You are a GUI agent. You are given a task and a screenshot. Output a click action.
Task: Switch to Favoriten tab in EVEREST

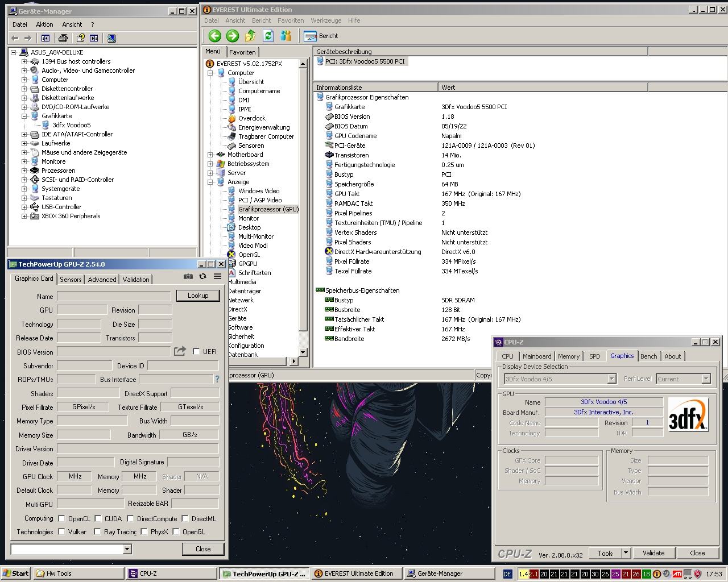(x=242, y=52)
